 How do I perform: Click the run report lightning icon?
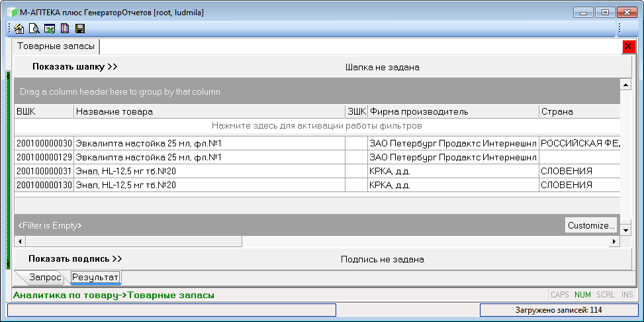(x=20, y=28)
